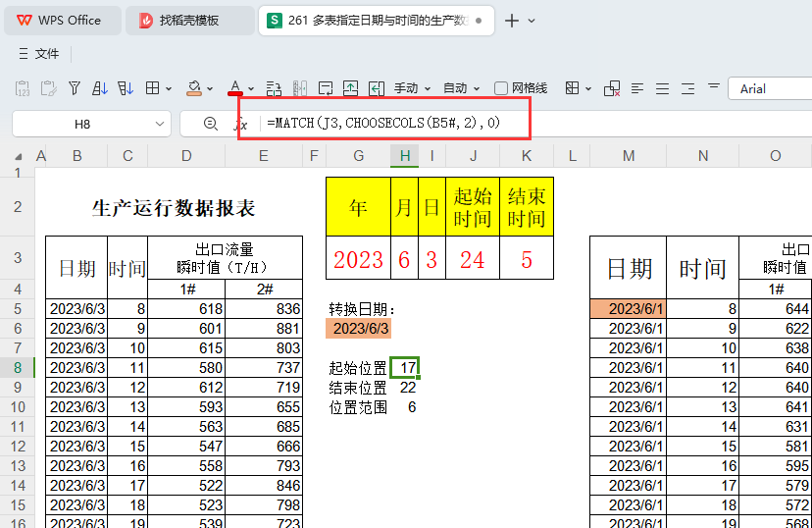Click the end time value 5

coord(527,258)
